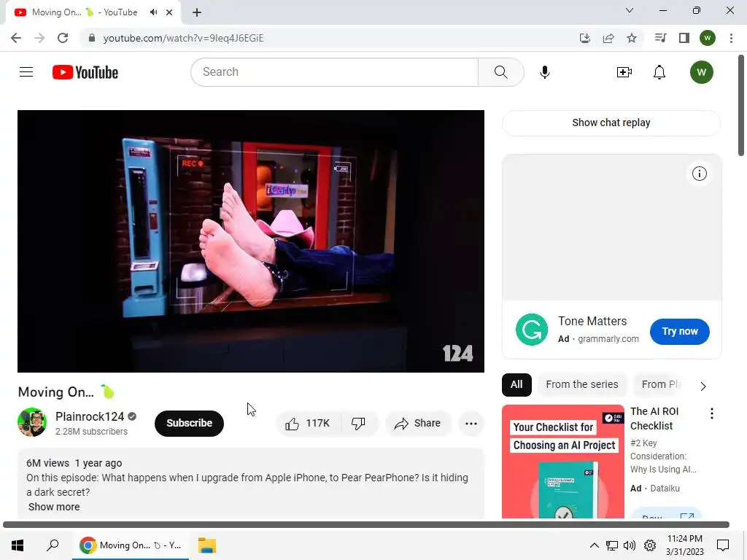Open network icon in system tray
This screenshot has width=747, height=560.
(612, 545)
